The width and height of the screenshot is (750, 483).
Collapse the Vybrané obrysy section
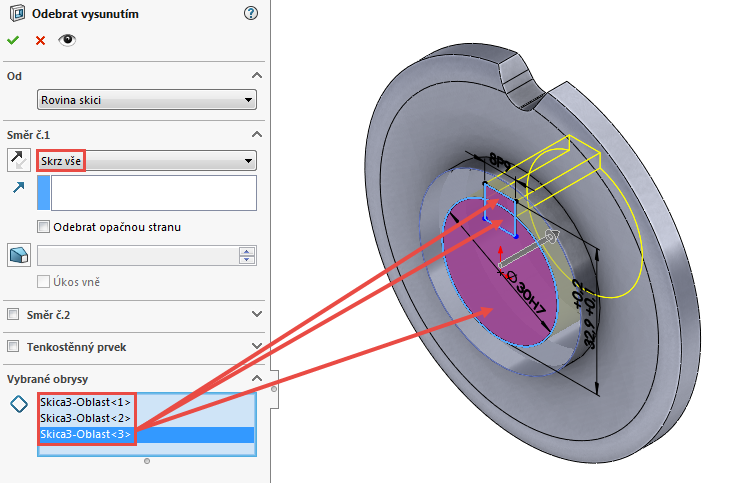pyautogui.click(x=257, y=378)
